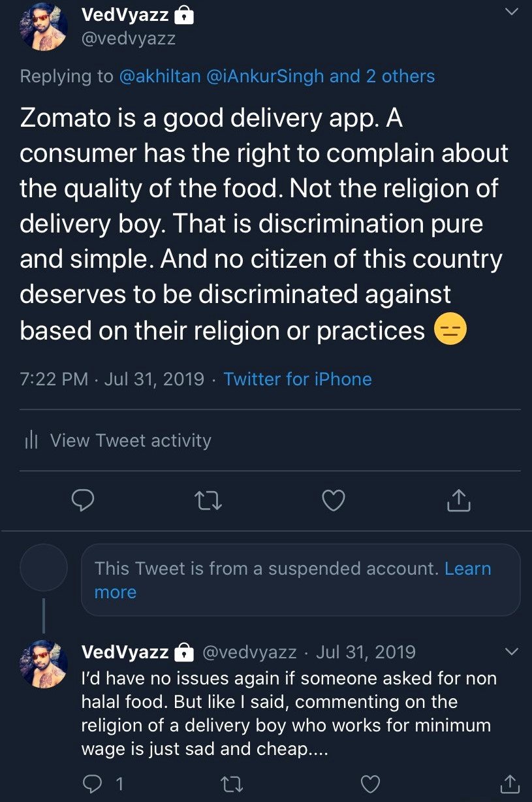Open replies on the non halal tweet
Image resolution: width=532 pixels, height=802 pixels.
click(93, 782)
